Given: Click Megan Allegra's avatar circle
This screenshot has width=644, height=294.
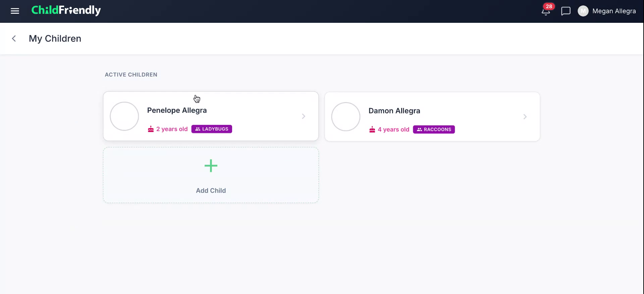Looking at the screenshot, I should 583,11.
